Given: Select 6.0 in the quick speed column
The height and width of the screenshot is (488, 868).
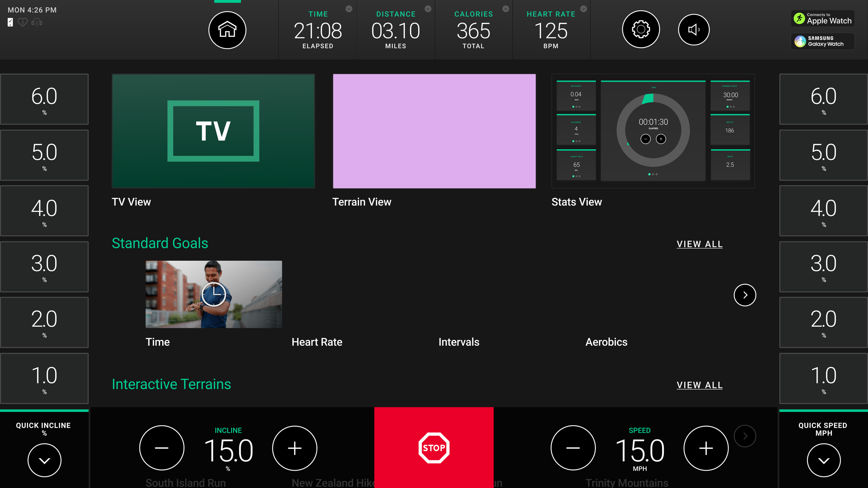Looking at the screenshot, I should point(824,99).
